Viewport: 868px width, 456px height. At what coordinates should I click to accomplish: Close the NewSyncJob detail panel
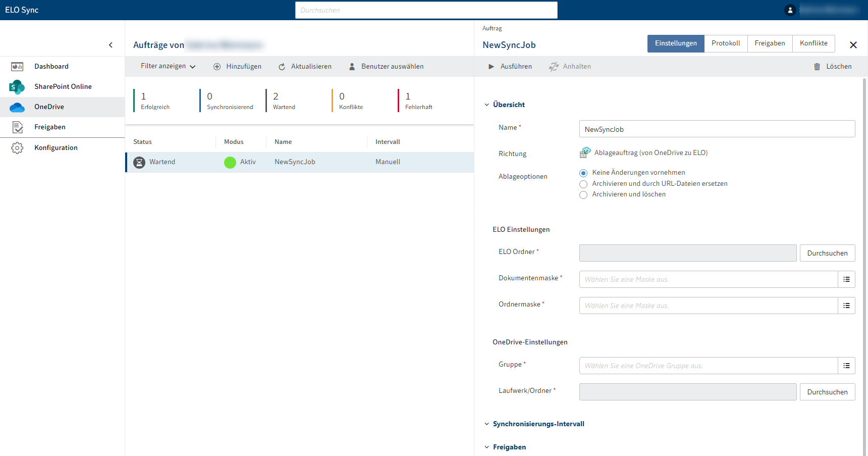(853, 45)
